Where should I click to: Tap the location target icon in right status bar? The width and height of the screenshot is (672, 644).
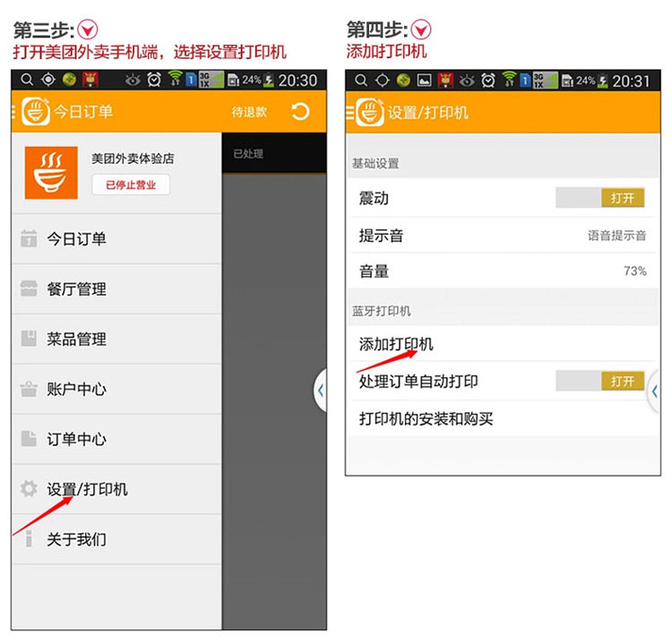[382, 81]
